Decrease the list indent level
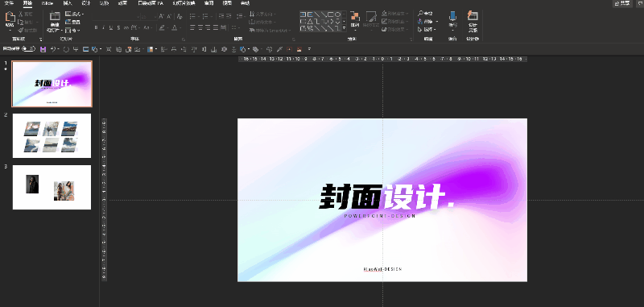Image resolution: width=644 pixels, height=307 pixels. 222,16
